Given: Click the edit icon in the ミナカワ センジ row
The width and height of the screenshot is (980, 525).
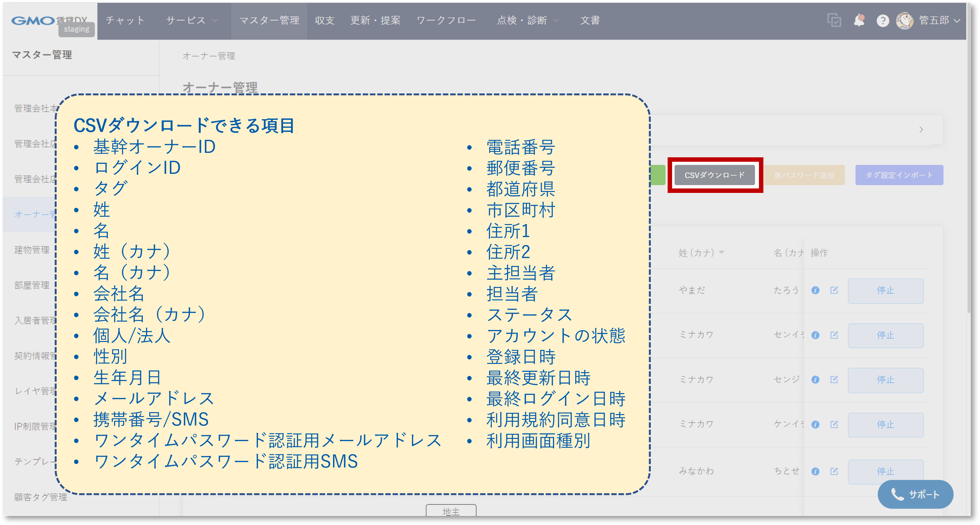Looking at the screenshot, I should tap(834, 379).
